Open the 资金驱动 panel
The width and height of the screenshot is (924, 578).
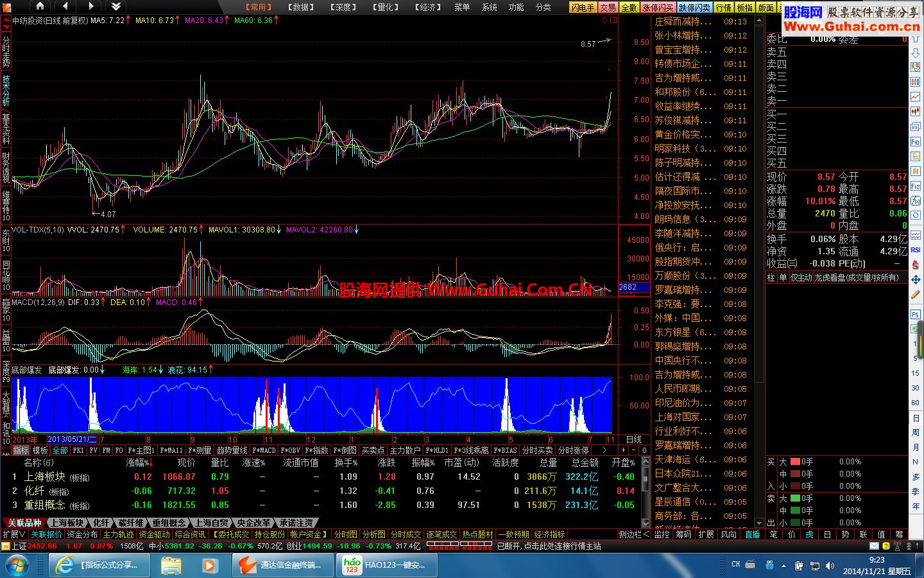tap(155, 535)
